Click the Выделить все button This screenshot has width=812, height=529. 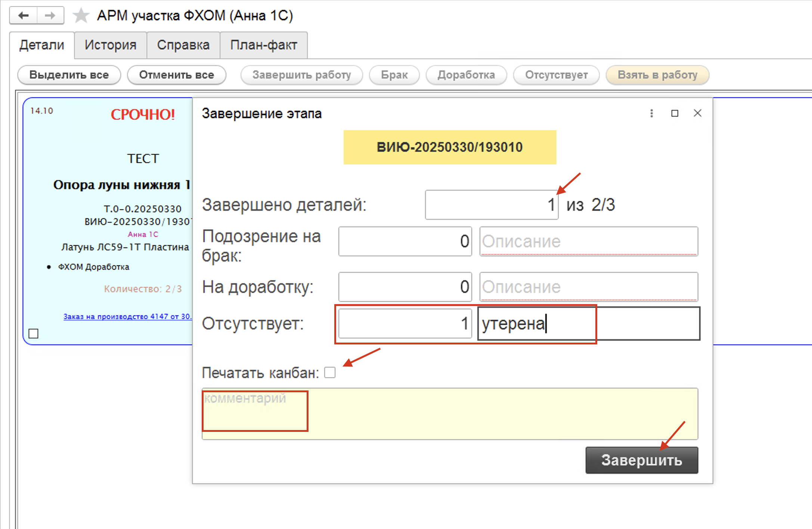[69, 75]
